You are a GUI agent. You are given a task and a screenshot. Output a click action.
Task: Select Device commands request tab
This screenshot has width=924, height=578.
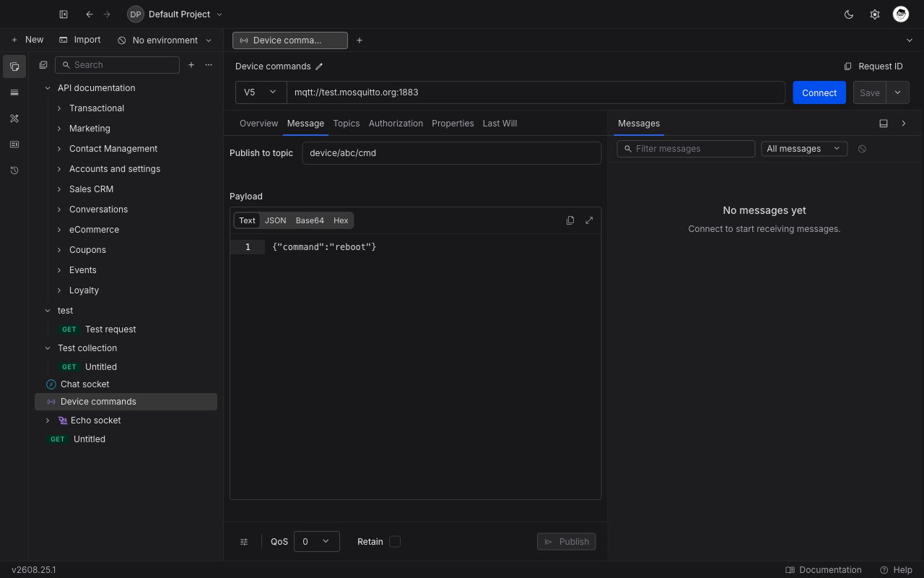290,40
